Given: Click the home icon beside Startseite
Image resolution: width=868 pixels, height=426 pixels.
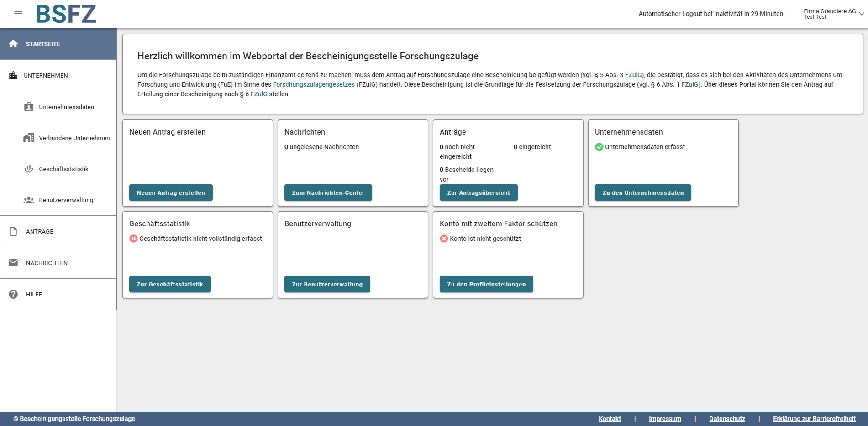Looking at the screenshot, I should (x=13, y=44).
